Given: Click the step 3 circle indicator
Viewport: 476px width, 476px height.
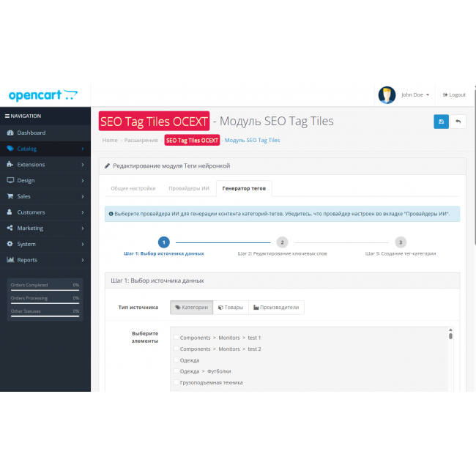Looking at the screenshot, I should coord(400,242).
